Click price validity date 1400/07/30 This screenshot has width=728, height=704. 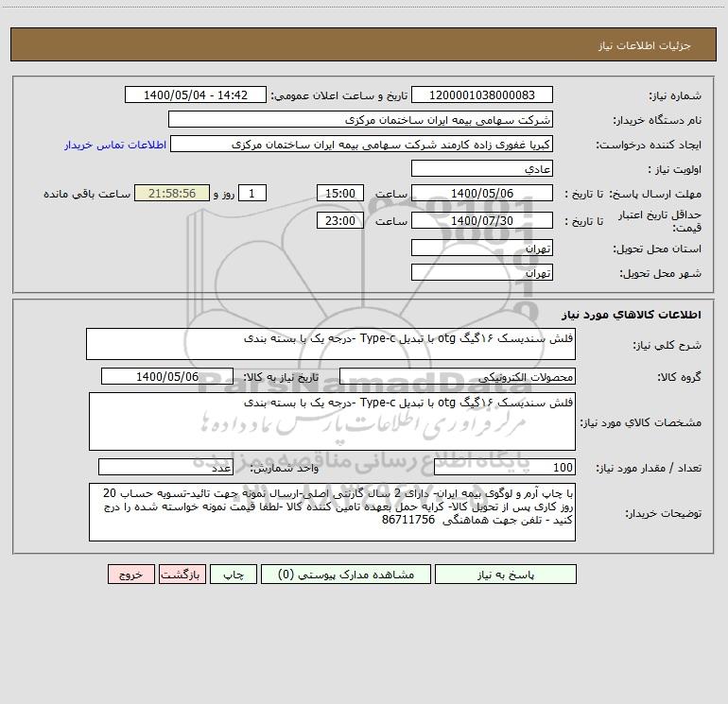click(482, 221)
